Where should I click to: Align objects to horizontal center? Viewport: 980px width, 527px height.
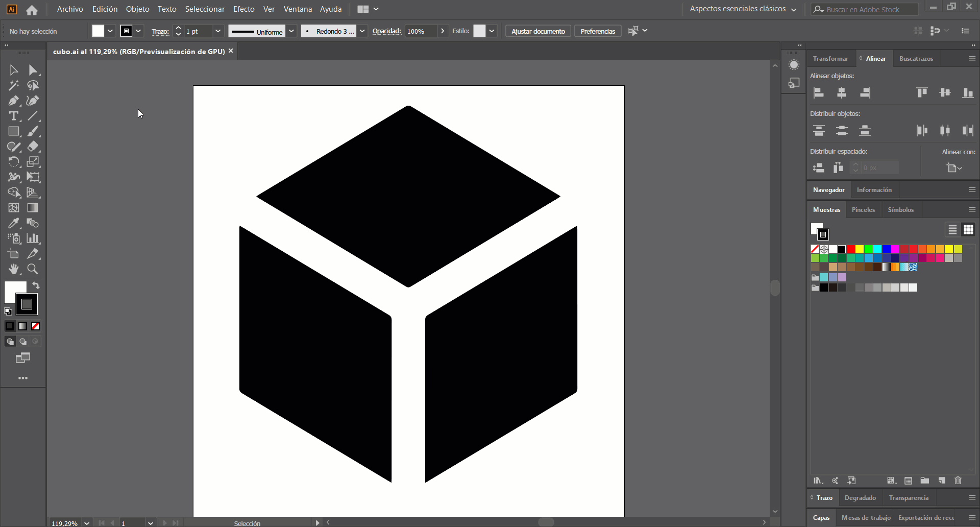[x=842, y=93]
